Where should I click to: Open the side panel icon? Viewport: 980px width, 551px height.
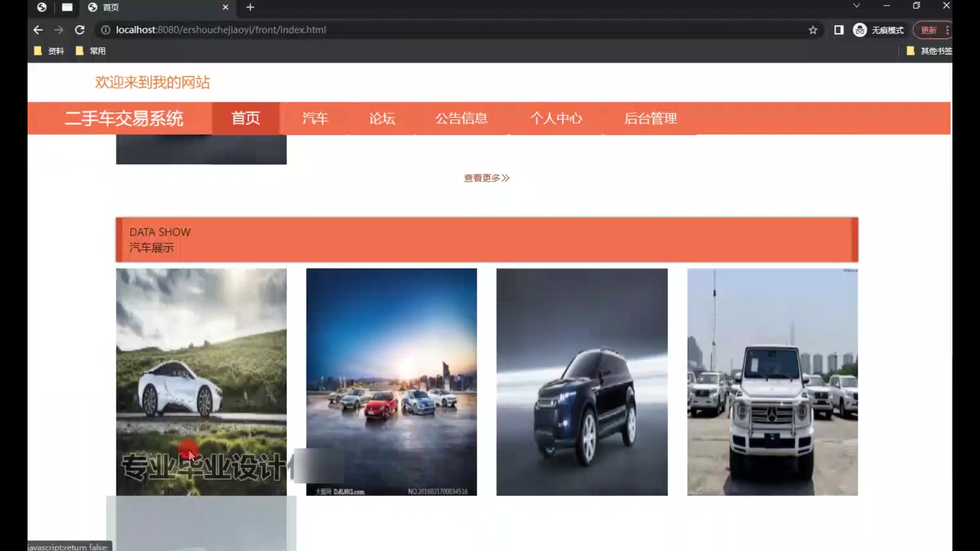tap(839, 30)
